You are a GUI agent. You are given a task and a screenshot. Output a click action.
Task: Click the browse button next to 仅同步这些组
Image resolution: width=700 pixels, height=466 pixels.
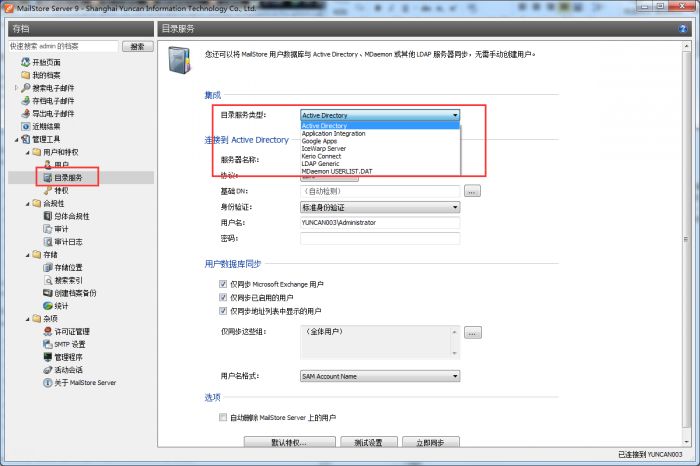click(x=473, y=333)
